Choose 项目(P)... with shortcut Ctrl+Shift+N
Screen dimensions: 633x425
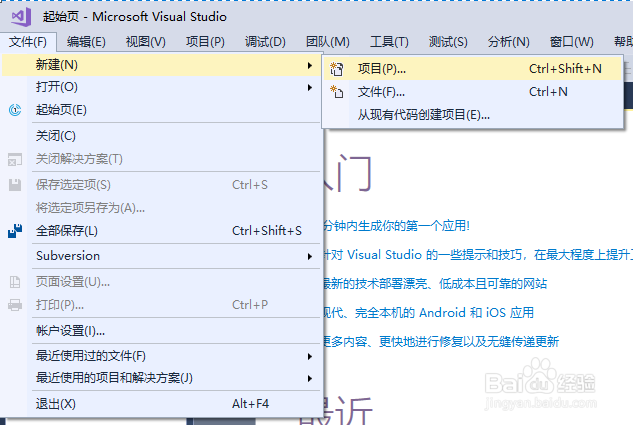(472, 69)
